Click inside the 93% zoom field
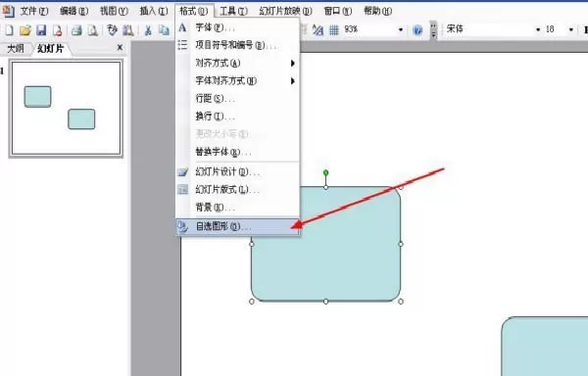 point(369,29)
